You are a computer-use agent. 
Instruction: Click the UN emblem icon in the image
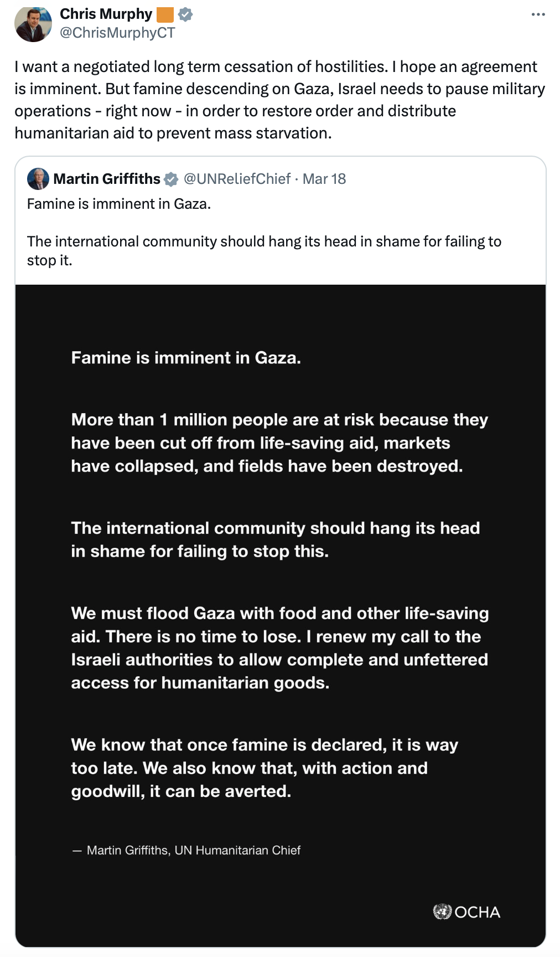tap(442, 911)
